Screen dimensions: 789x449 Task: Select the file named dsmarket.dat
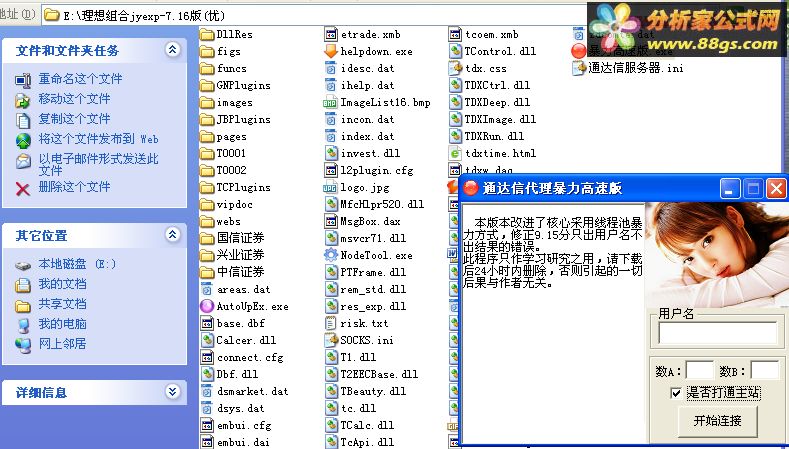pyautogui.click(x=253, y=392)
